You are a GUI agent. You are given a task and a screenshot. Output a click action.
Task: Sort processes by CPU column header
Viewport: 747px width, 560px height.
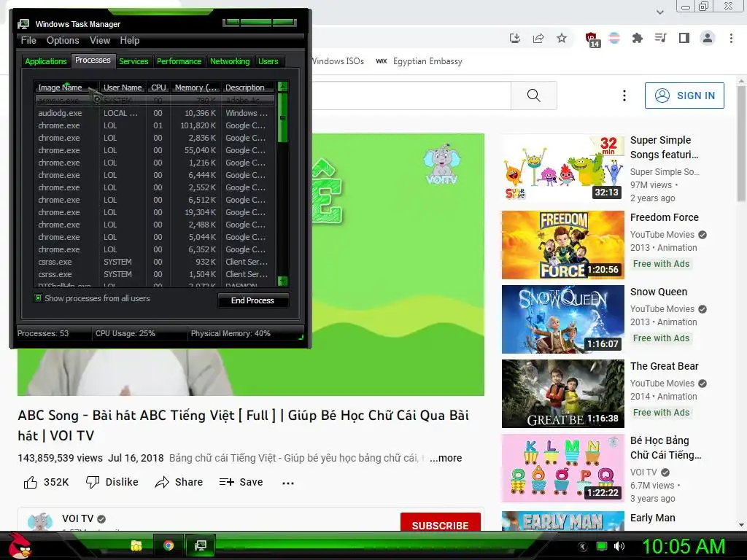click(158, 87)
